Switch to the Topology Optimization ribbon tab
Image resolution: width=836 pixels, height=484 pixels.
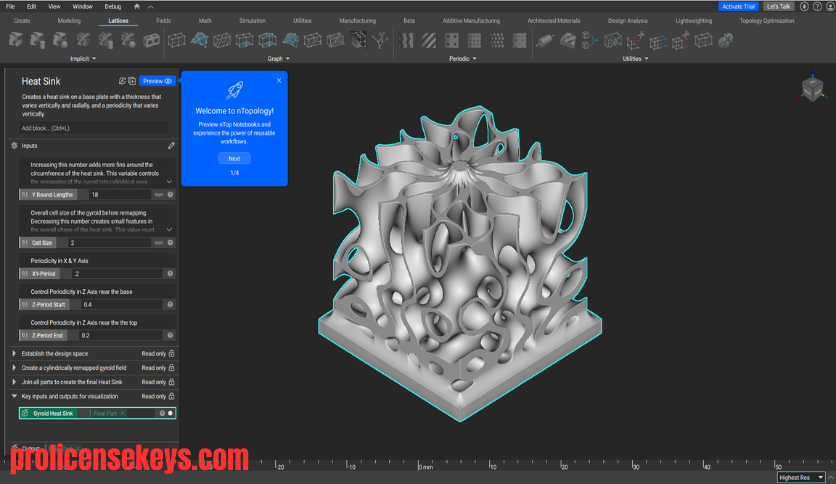pyautogui.click(x=767, y=21)
